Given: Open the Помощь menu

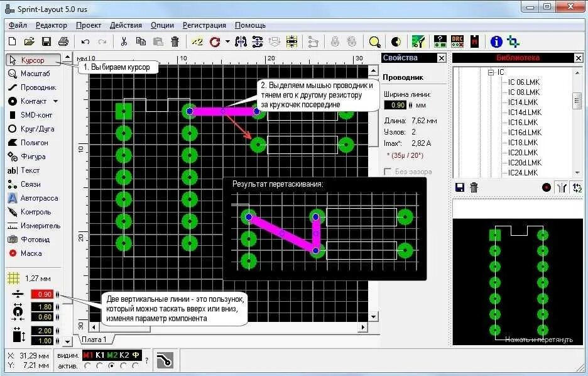Looking at the screenshot, I should point(250,25).
